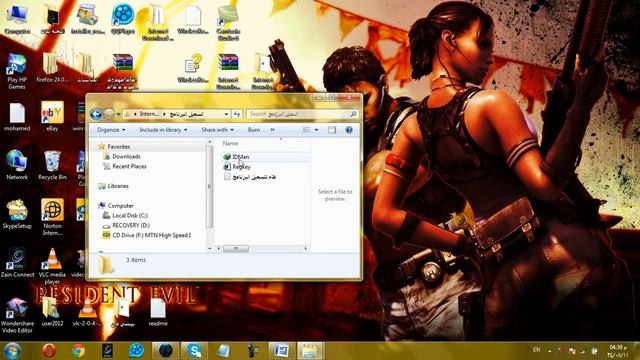Open Include in library menu
Viewport: 640px width, 360px height.
tap(163, 130)
